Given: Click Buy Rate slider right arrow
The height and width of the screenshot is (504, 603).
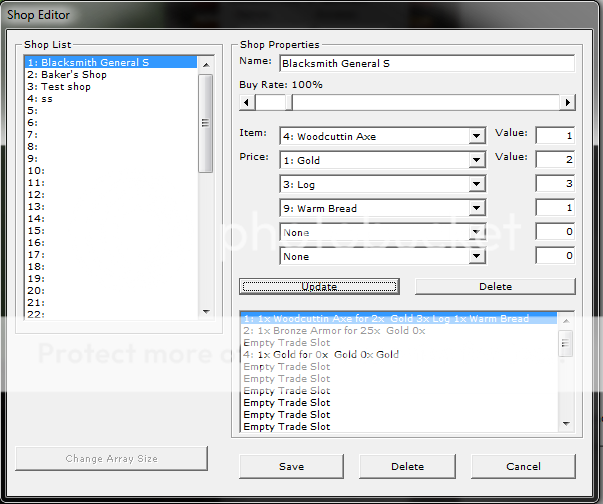Looking at the screenshot, I should (x=568, y=102).
